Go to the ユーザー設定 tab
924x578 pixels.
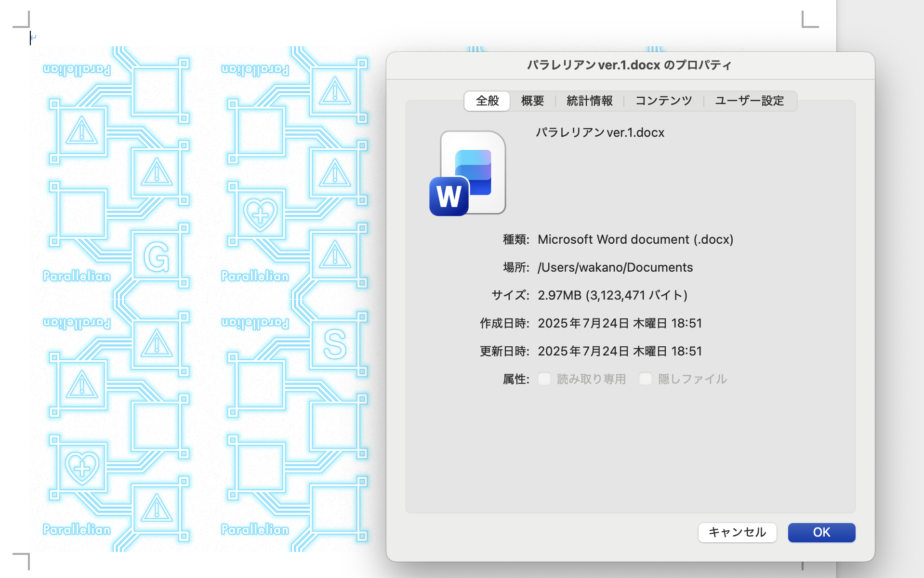click(749, 101)
